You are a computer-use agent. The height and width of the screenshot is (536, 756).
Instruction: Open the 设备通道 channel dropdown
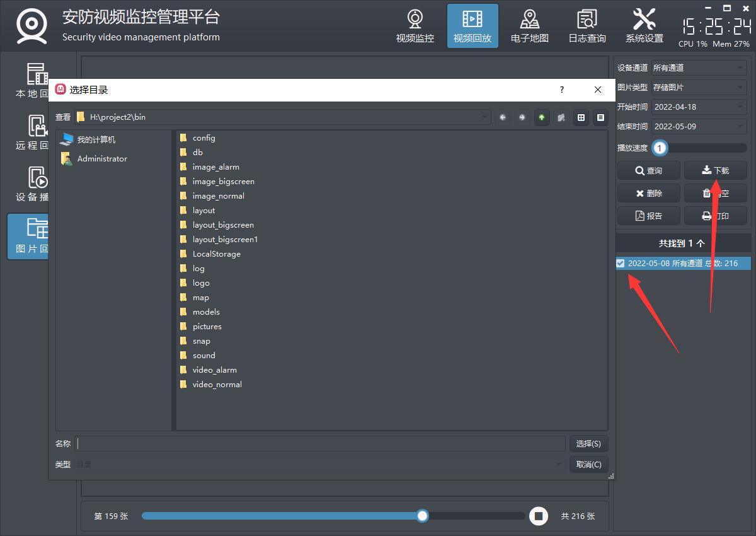point(740,67)
